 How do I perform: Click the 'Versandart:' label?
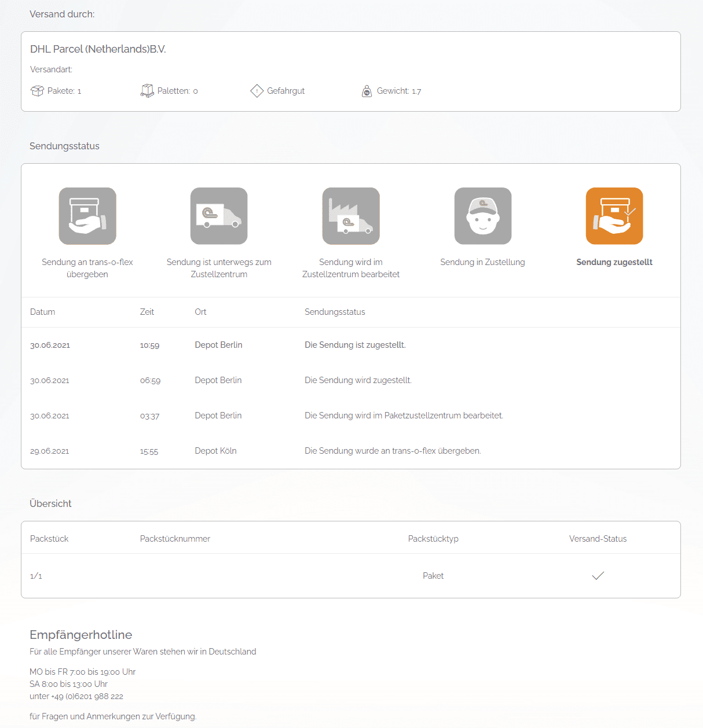coord(52,69)
